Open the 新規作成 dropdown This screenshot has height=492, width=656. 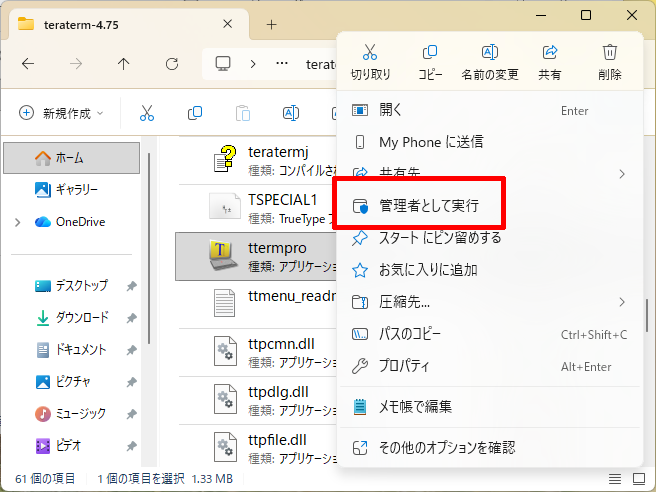tap(61, 113)
